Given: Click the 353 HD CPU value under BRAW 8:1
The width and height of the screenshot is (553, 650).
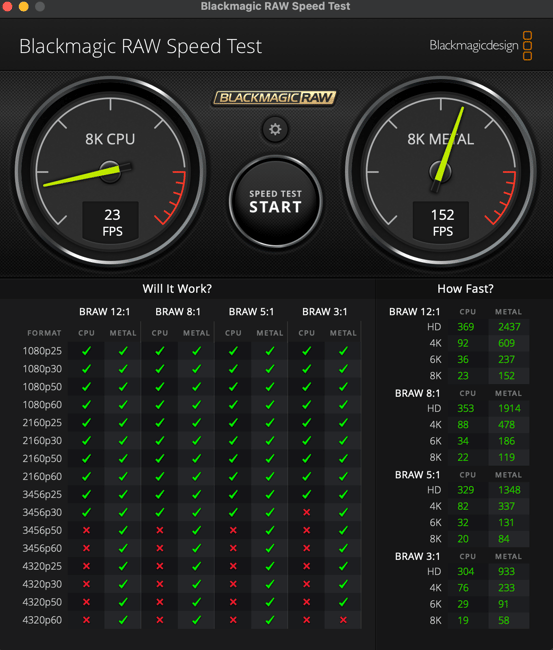Looking at the screenshot, I should click(466, 408).
